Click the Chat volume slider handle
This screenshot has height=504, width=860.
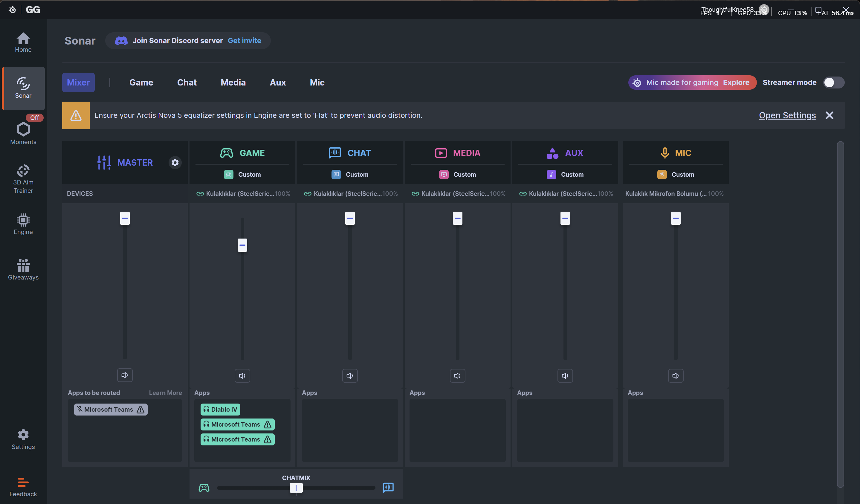tap(350, 219)
